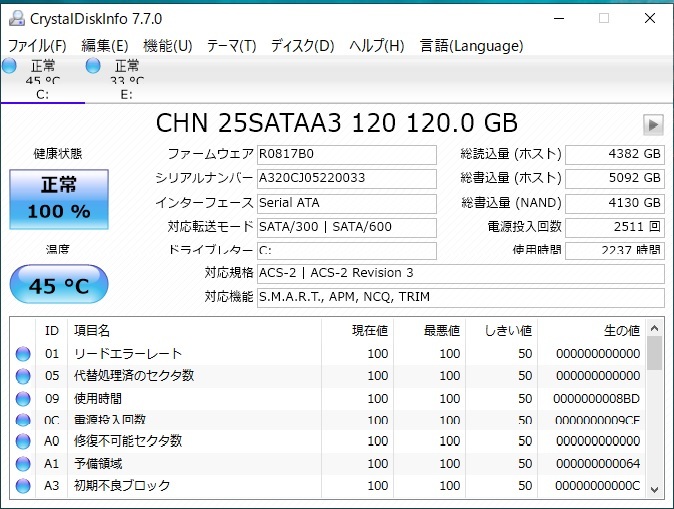Click the status icon for attribute A1
The image size is (674, 509).
23,464
